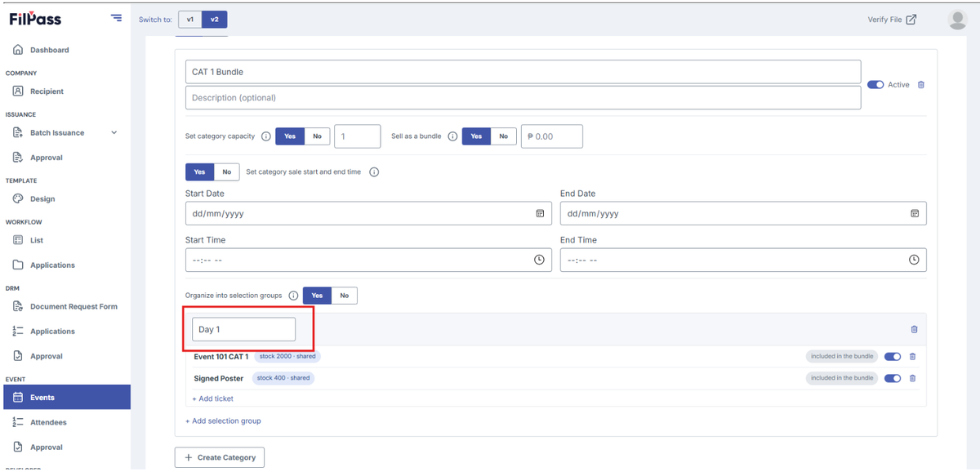Click the Attendees list icon in sidebar

(x=18, y=422)
